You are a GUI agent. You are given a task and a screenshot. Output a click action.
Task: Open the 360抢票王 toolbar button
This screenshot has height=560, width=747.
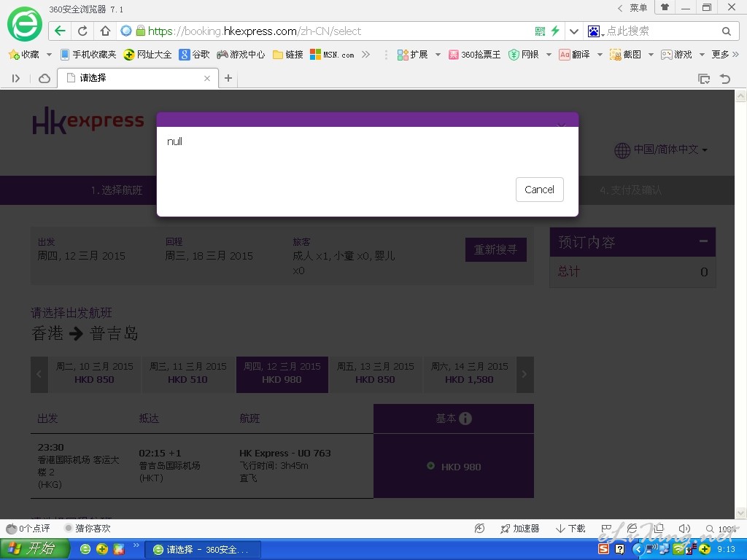(474, 55)
